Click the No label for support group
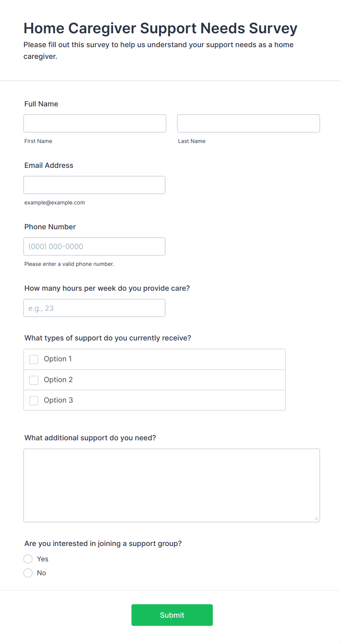The width and height of the screenshot is (340, 644). point(42,573)
